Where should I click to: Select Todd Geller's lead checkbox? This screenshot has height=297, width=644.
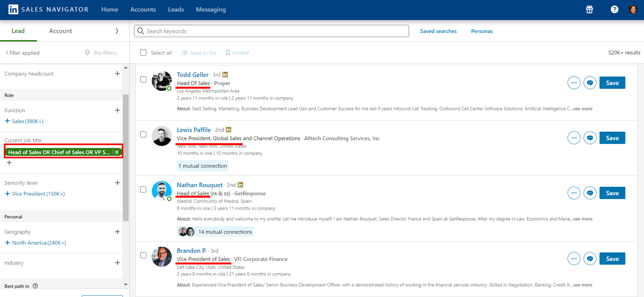(143, 79)
